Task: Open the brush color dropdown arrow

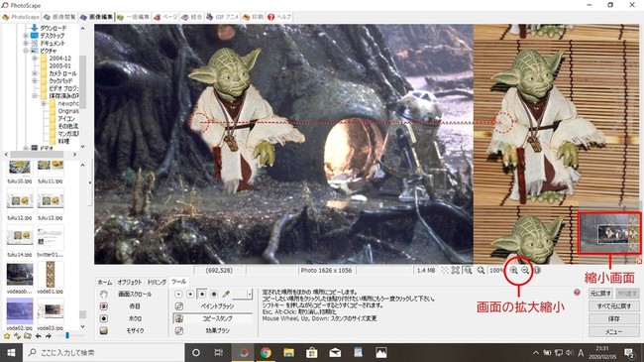Action: click(250, 295)
